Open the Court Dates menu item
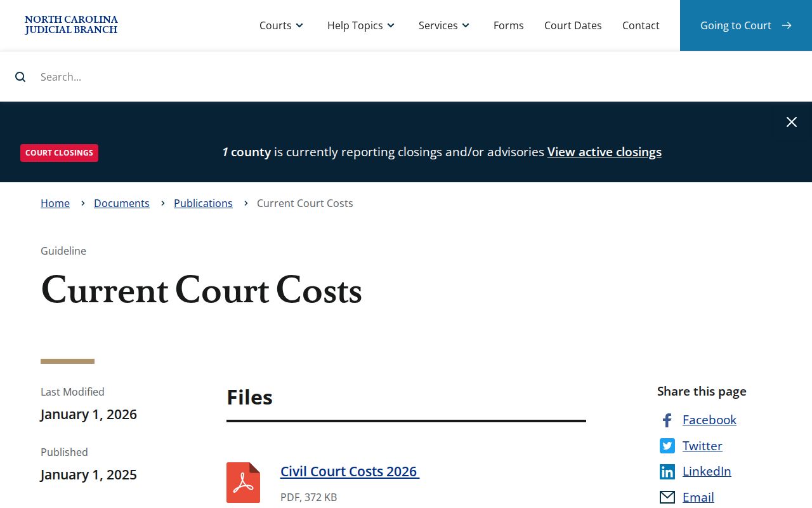Viewport: 812px width, 508px height. [x=573, y=25]
